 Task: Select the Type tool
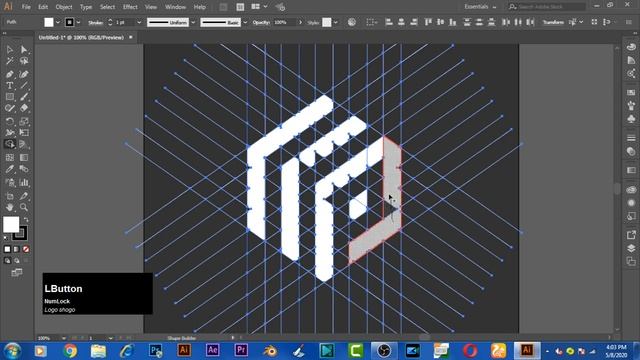9,86
